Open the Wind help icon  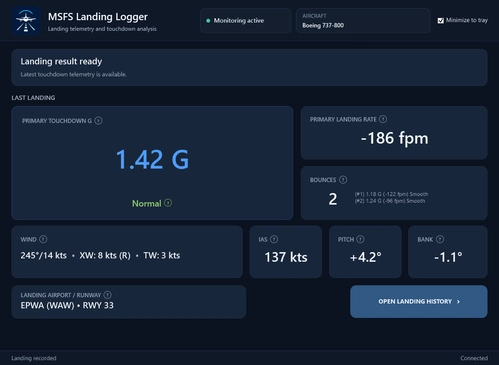coord(43,239)
